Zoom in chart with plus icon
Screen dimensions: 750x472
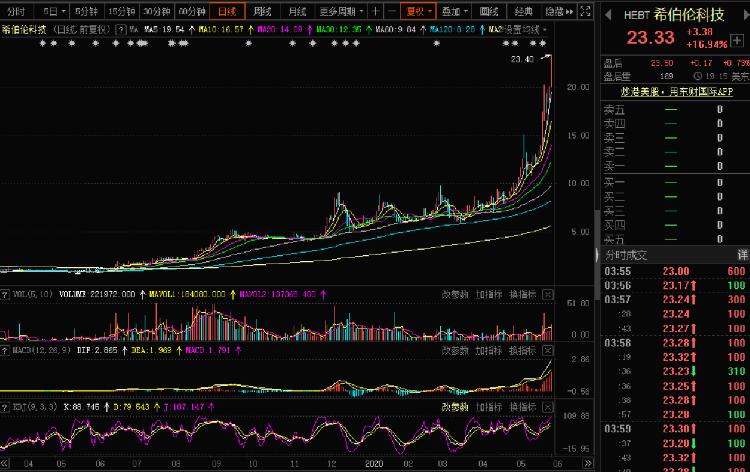coord(376,11)
